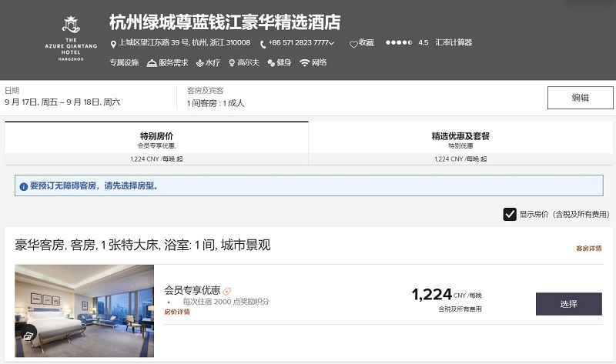This screenshot has height=364, width=616.
Task: Click the phone icon beside hotel number
Action: [263, 45]
